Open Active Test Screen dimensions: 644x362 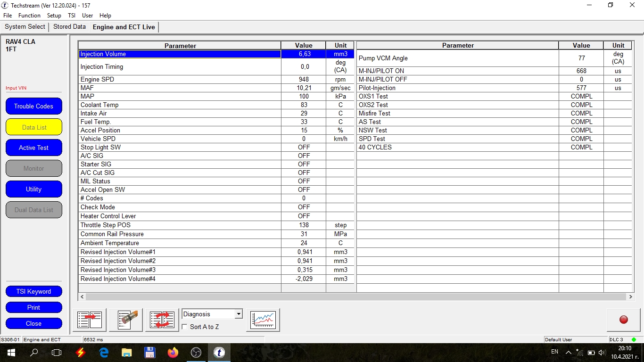coord(34,148)
